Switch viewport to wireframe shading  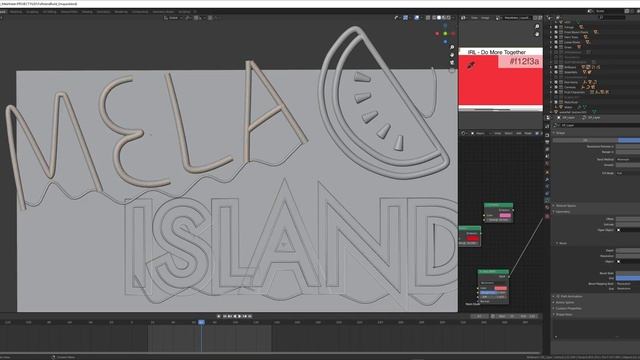point(434,18)
